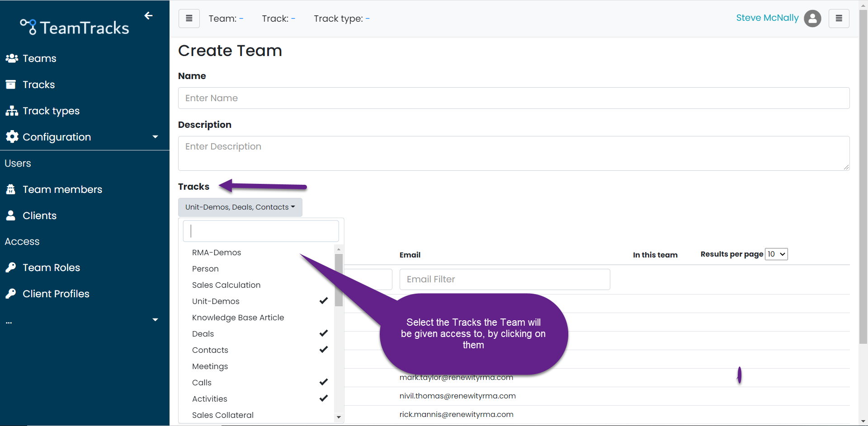Go to Client Profiles page

click(56, 294)
